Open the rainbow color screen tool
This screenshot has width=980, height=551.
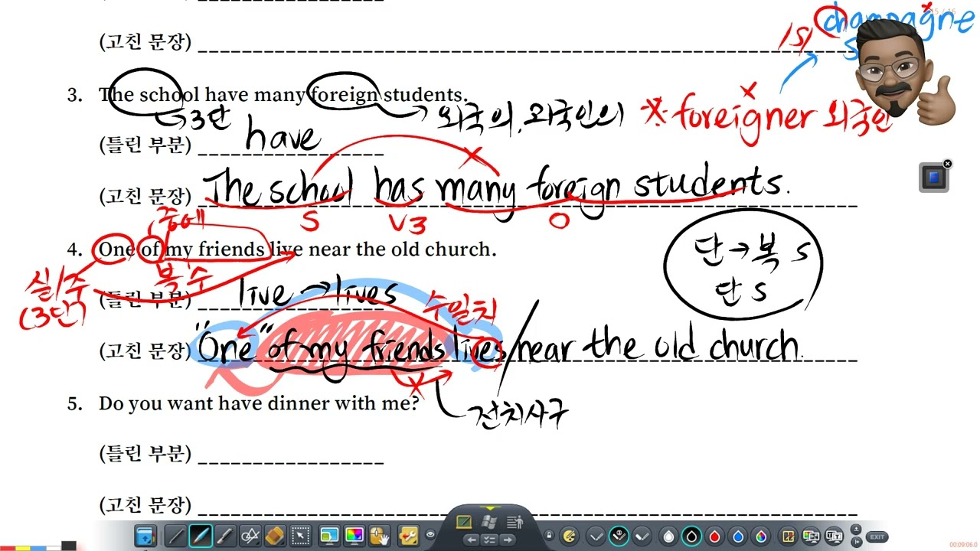coord(354,536)
